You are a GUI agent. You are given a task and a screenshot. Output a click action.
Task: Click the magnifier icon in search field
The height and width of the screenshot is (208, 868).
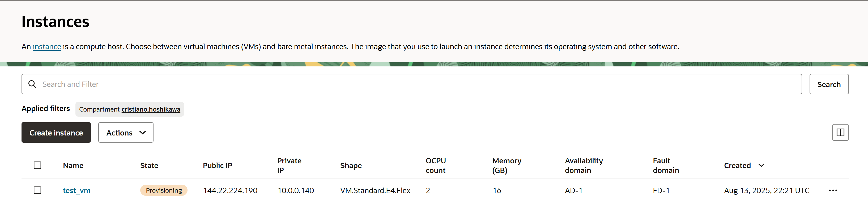(32, 84)
